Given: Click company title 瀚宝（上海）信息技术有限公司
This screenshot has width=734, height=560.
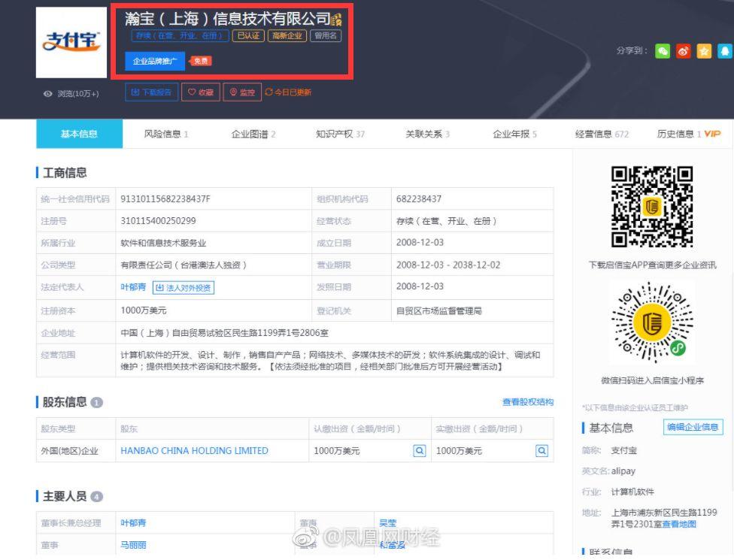Looking at the screenshot, I should (228, 19).
